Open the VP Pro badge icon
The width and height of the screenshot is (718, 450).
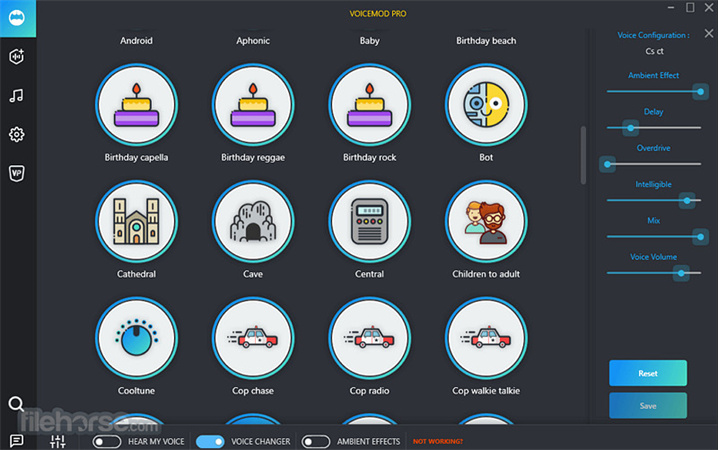(17, 173)
